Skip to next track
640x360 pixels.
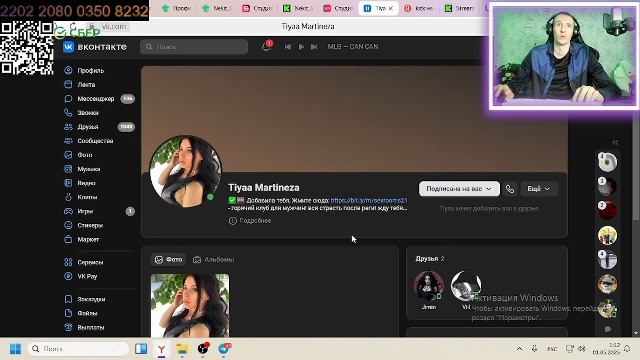pos(314,47)
